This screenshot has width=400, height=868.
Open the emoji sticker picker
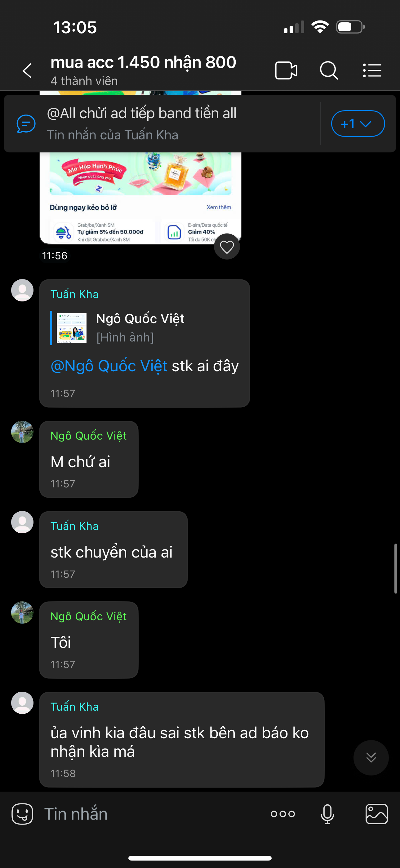click(22, 814)
